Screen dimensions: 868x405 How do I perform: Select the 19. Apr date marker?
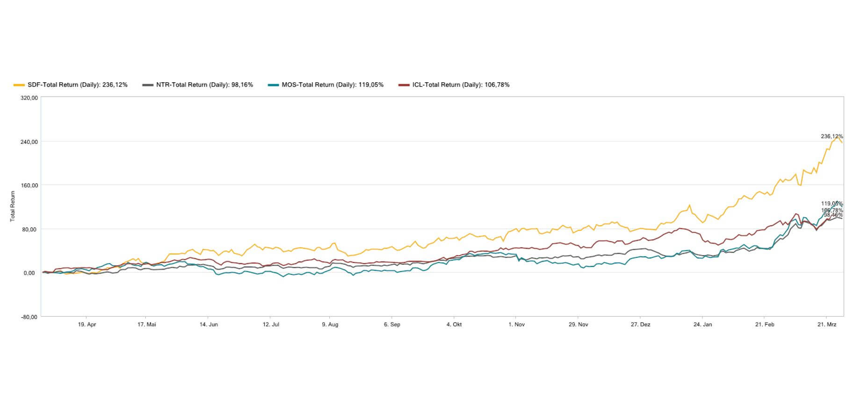[x=87, y=325]
